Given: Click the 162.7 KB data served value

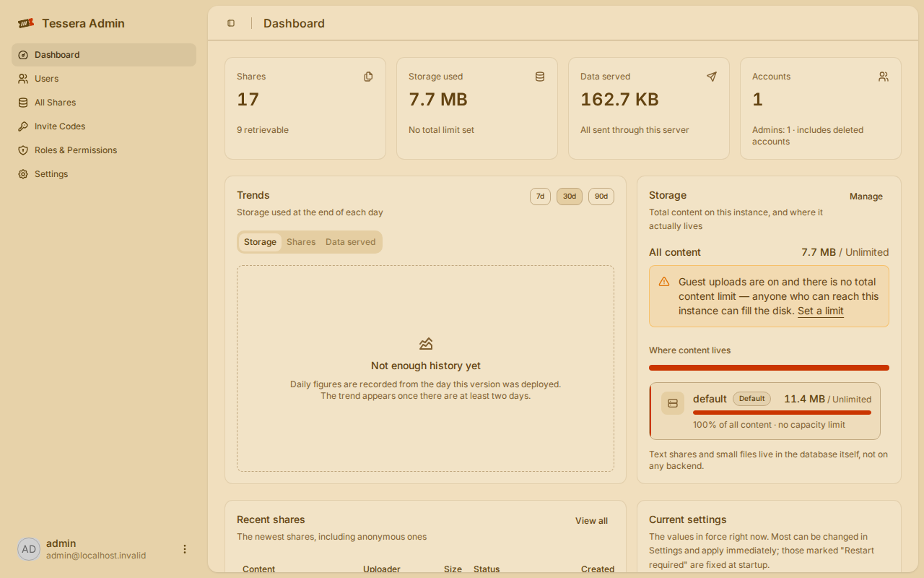Looking at the screenshot, I should click(619, 100).
